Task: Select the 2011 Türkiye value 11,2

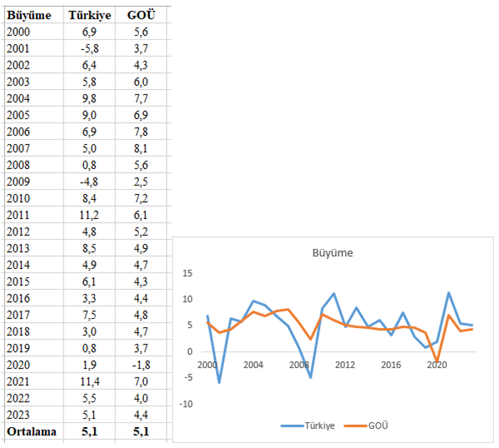Action: 89,215
